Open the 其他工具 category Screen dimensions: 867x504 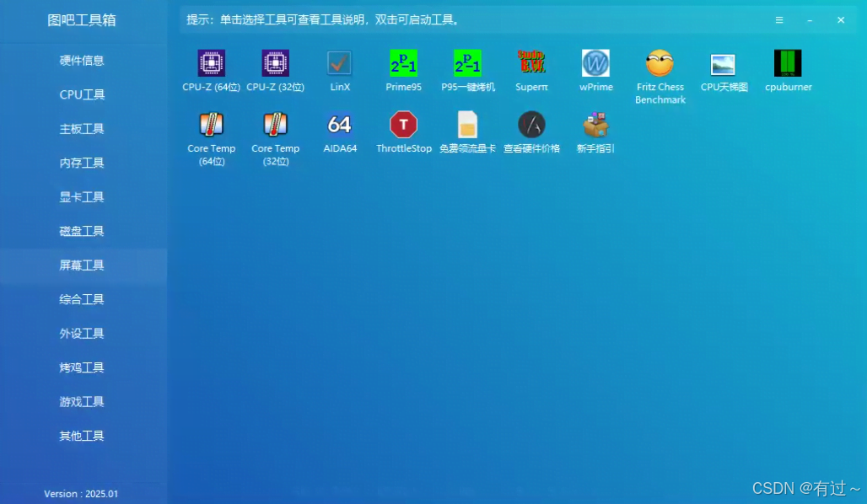pos(82,436)
